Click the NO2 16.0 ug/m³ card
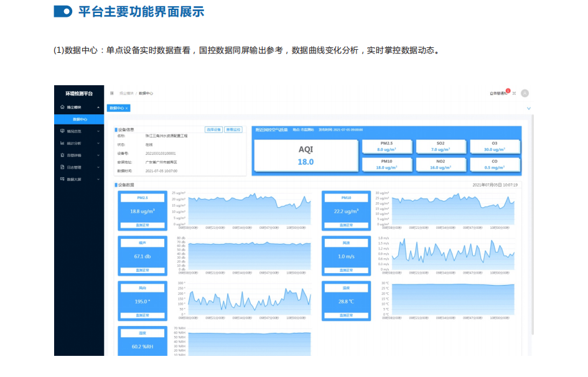Image resolution: width=588 pixels, height=377 pixels. point(441,164)
